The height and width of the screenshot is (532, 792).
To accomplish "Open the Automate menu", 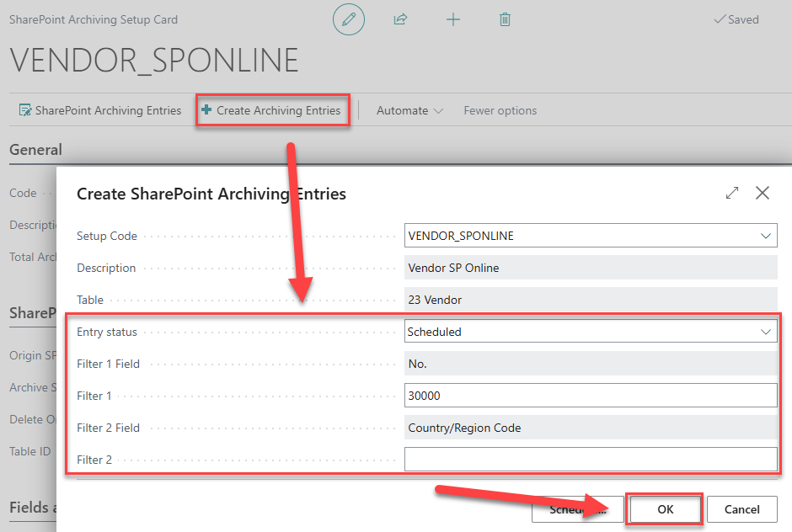I will click(x=409, y=110).
